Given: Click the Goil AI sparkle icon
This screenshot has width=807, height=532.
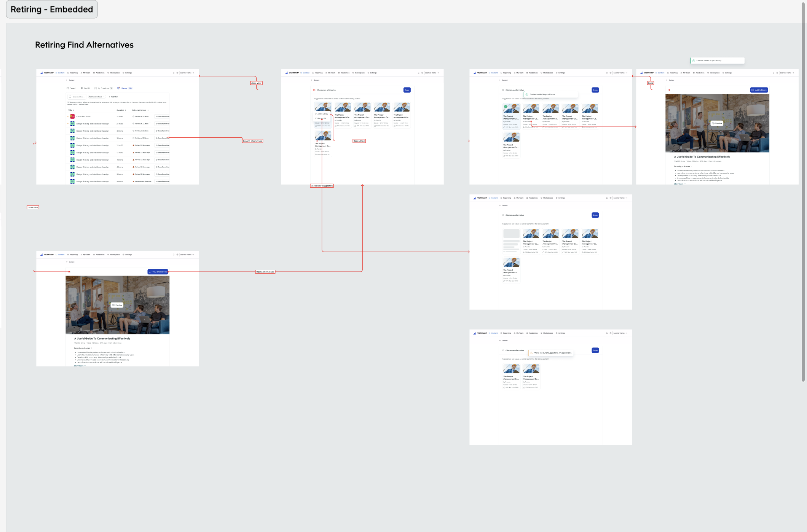Looking at the screenshot, I should pos(82,88).
